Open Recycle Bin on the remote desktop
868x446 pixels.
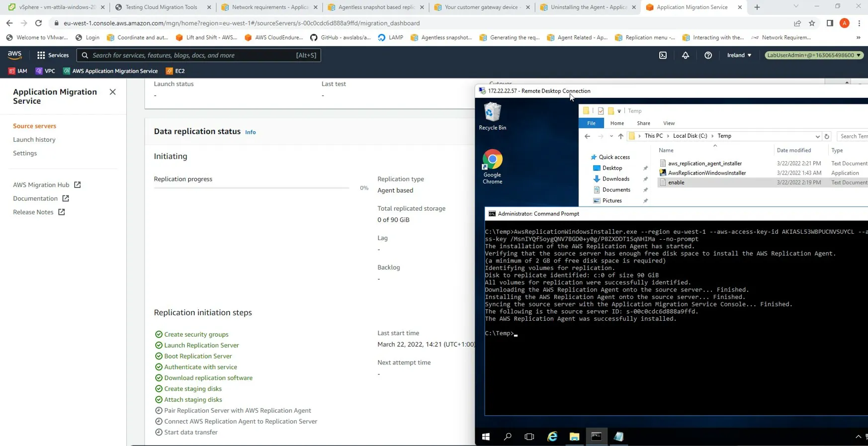(x=492, y=116)
